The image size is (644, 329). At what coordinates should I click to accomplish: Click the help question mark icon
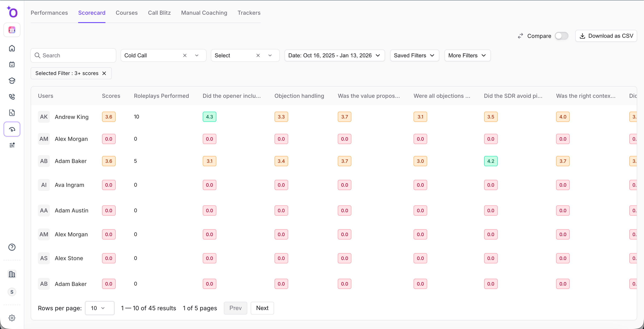click(x=12, y=247)
